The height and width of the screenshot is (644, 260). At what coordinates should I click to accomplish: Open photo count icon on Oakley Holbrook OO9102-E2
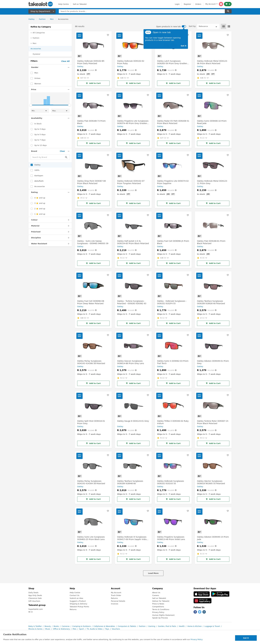coord(119,56)
